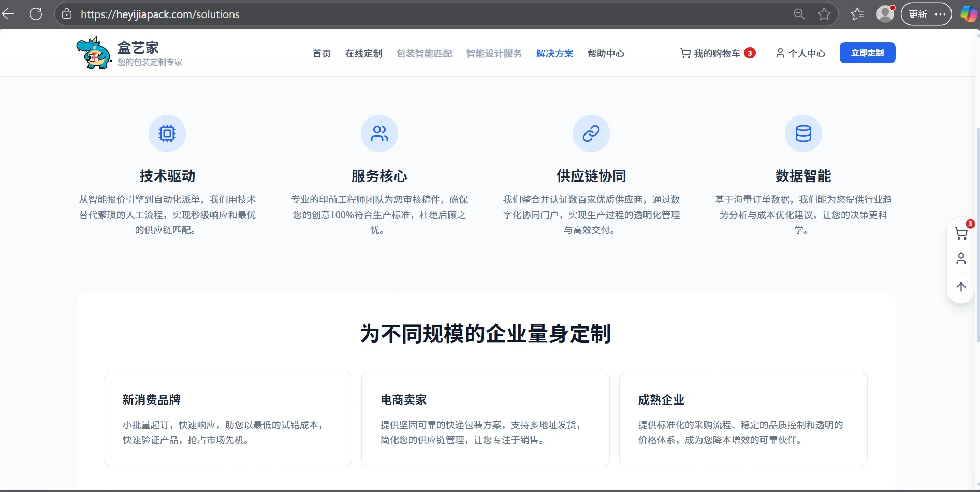Select the chain-link icon above 供应链协同
980x492 pixels.
[x=591, y=133]
